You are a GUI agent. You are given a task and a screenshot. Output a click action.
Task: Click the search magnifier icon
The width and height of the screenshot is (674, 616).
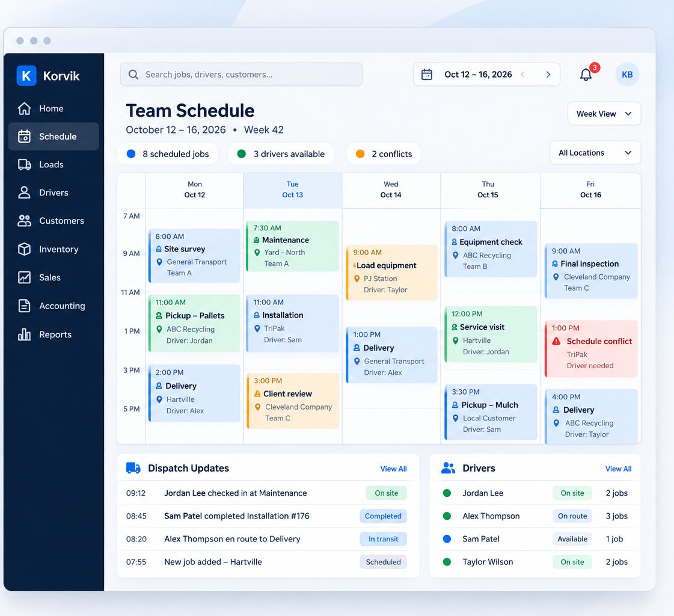pos(133,75)
